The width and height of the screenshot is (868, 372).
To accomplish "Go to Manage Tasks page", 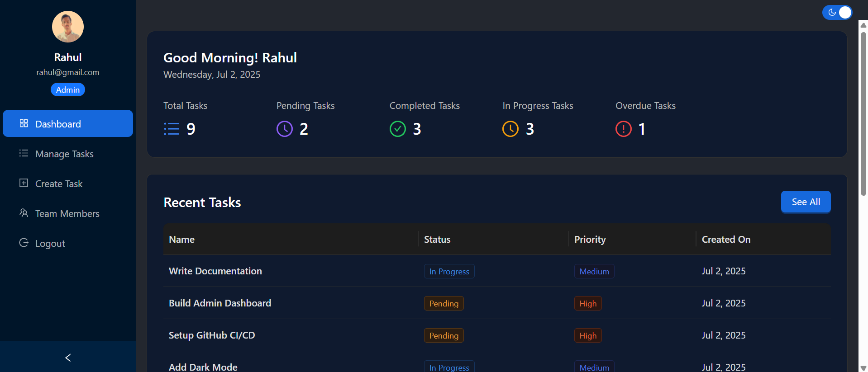I will (68, 154).
